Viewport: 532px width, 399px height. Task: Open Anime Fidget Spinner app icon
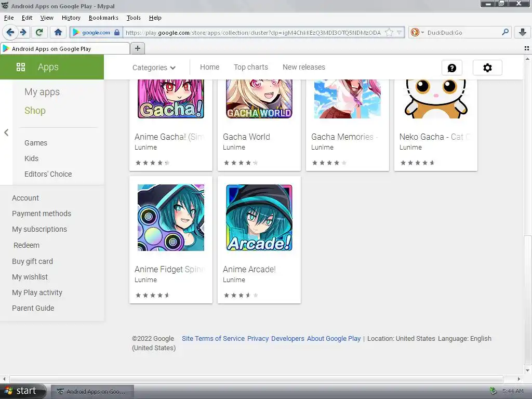tap(170, 218)
